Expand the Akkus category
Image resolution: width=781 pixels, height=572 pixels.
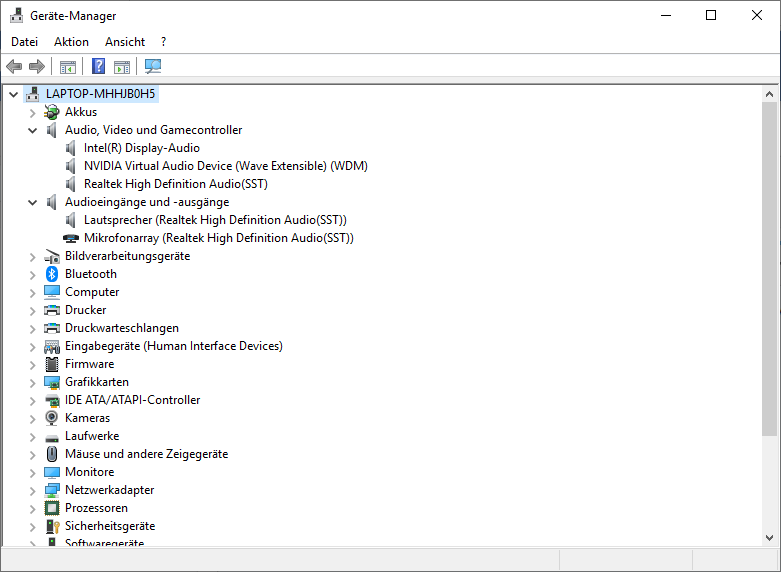[x=32, y=113]
